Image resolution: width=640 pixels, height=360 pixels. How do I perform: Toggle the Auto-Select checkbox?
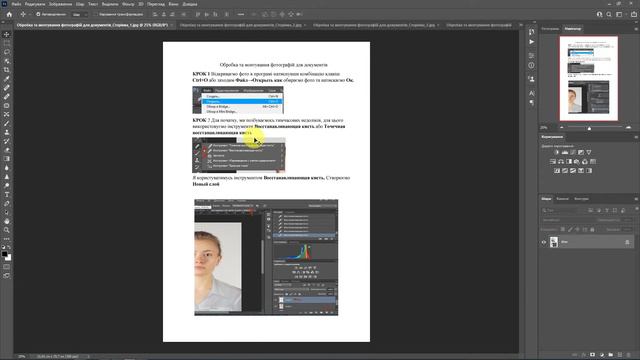point(38,14)
